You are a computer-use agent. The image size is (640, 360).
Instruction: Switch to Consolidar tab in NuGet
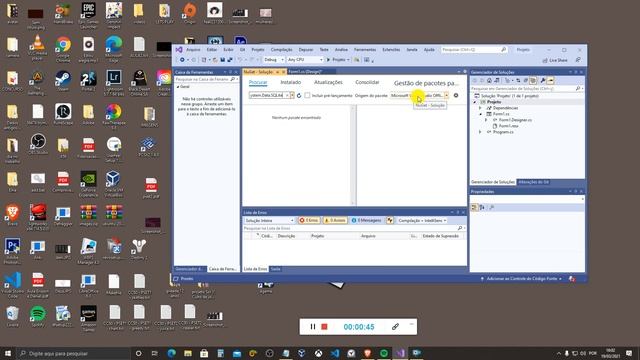click(x=367, y=82)
